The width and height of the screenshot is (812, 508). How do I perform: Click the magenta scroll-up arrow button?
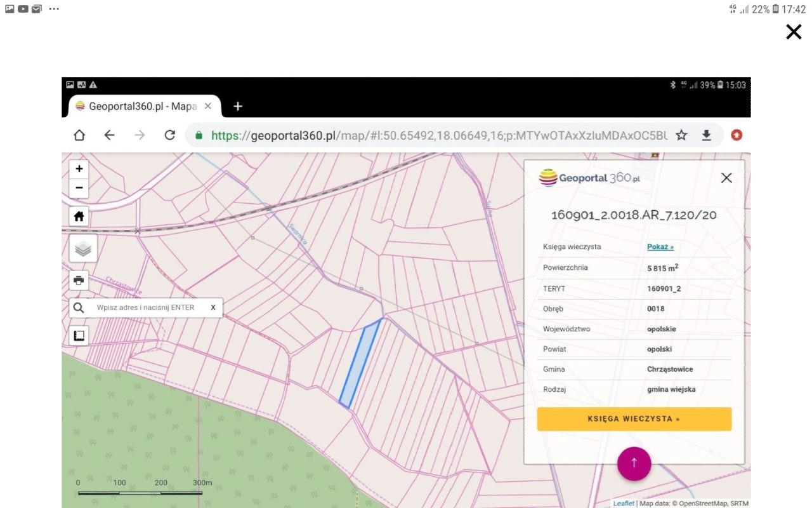pos(634,464)
